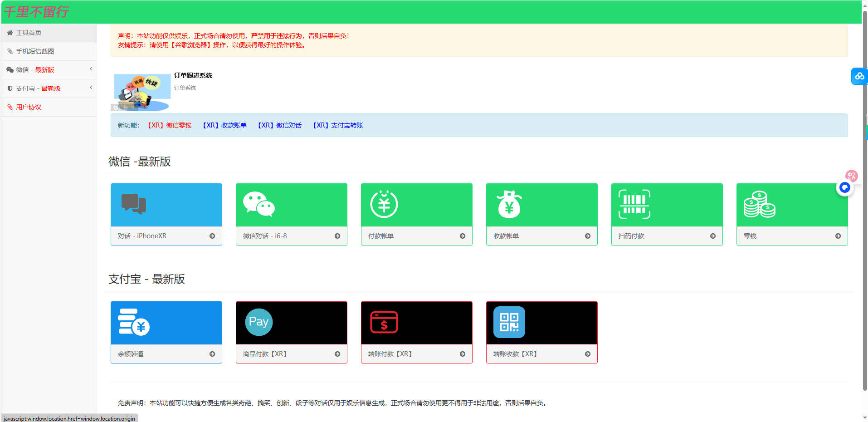Screen dimensions: 868x422
Task: Click the money bag icon for 收款帐单
Action: coord(509,204)
